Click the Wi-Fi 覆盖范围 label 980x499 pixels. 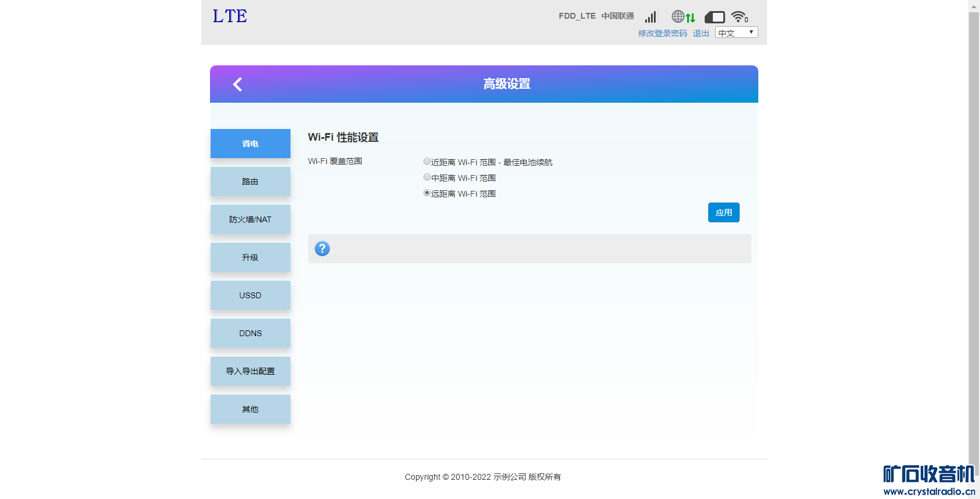point(335,161)
